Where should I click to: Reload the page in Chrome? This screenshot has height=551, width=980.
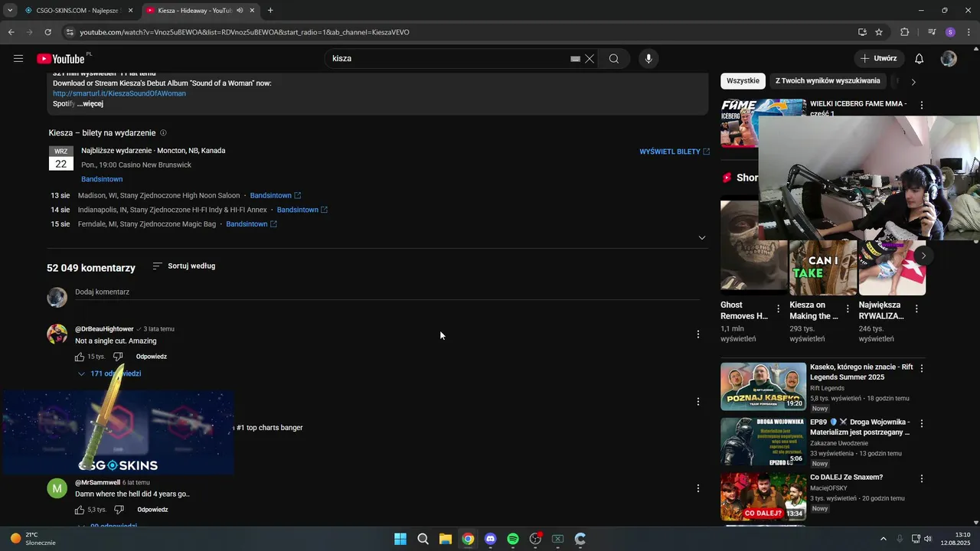tap(47, 32)
